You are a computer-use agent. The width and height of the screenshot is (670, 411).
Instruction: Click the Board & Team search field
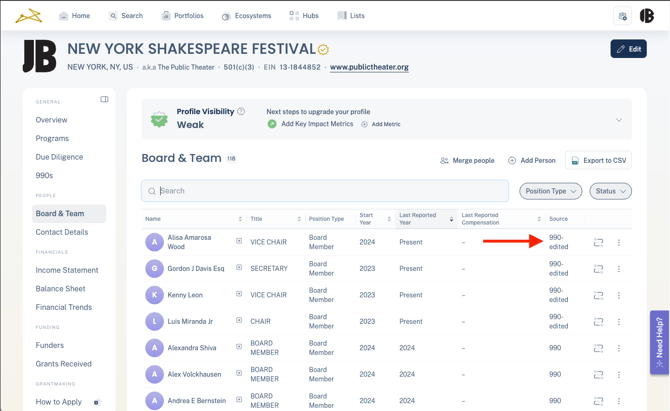(x=325, y=191)
